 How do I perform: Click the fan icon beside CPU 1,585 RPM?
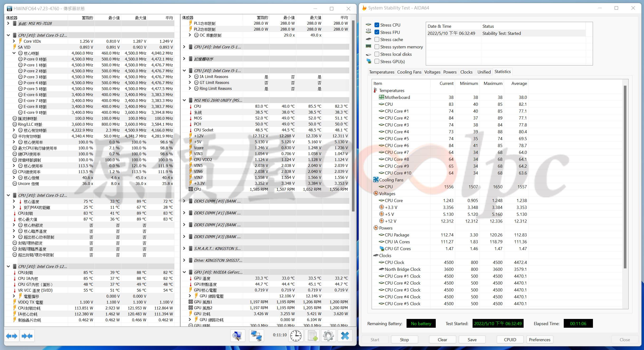(x=191, y=189)
